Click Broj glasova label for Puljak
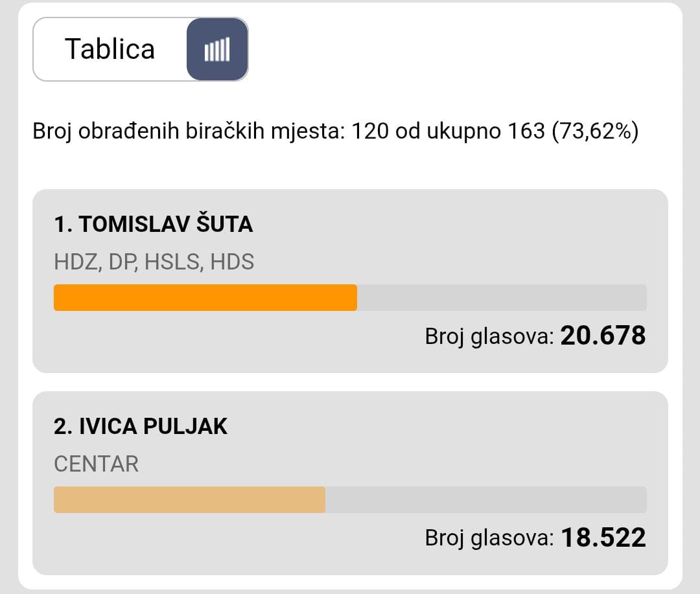 489,538
